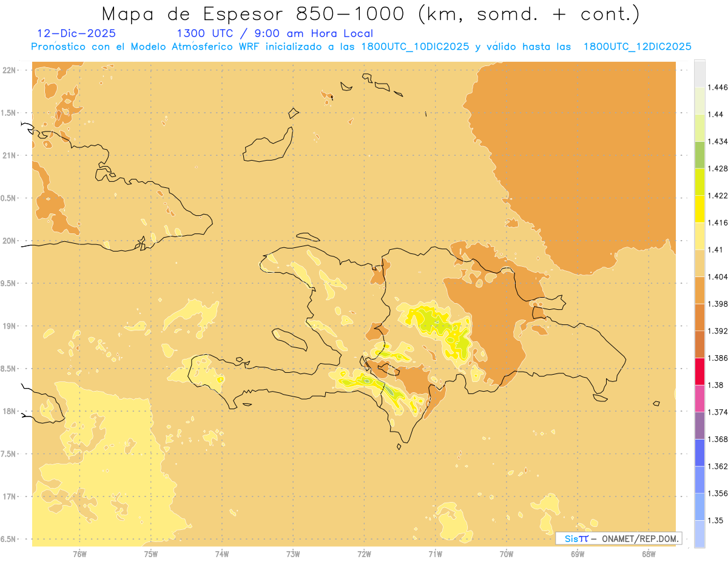Select the '1.404' colorbar value
The height and width of the screenshot is (562, 728).
click(718, 276)
